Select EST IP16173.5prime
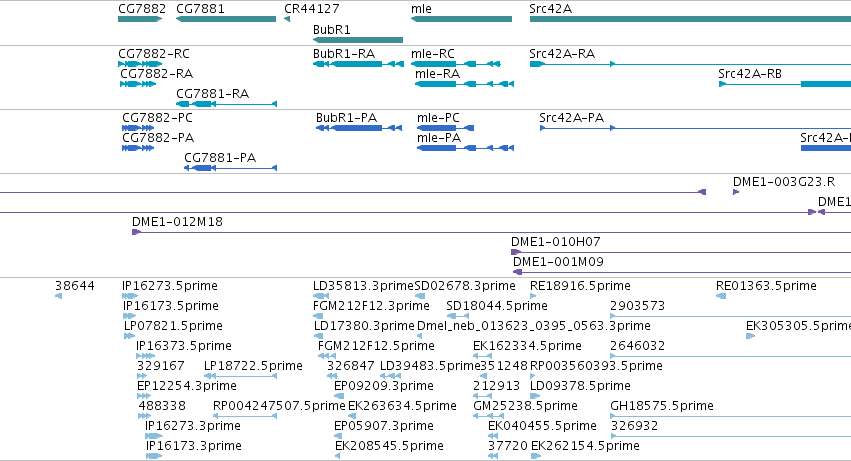 170,306
